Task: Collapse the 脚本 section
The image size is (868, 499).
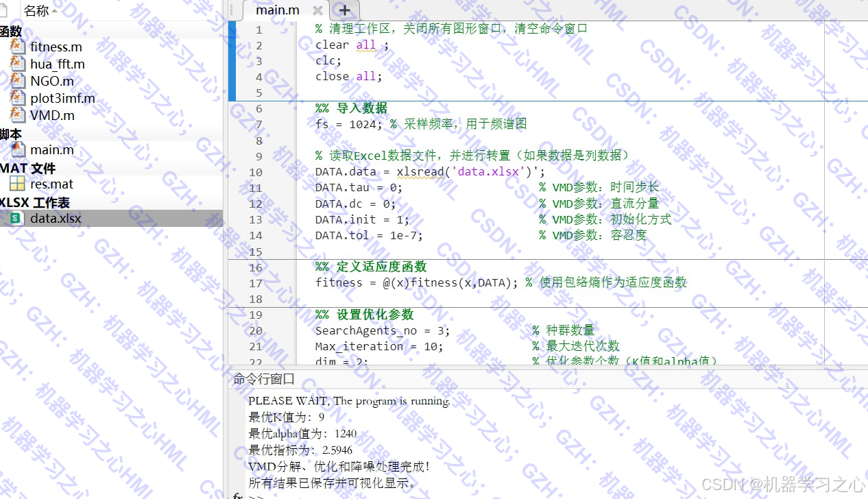Action: coord(10,133)
